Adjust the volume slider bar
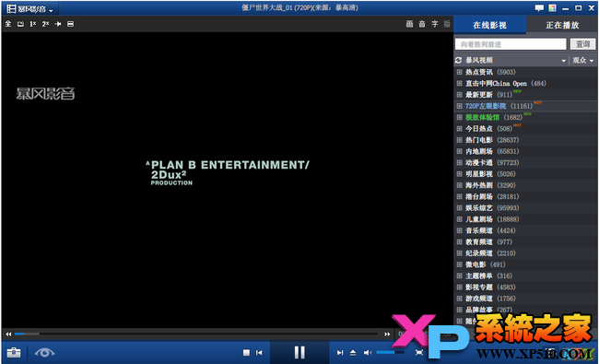Viewport: 599px width, 364px height. 390,353
